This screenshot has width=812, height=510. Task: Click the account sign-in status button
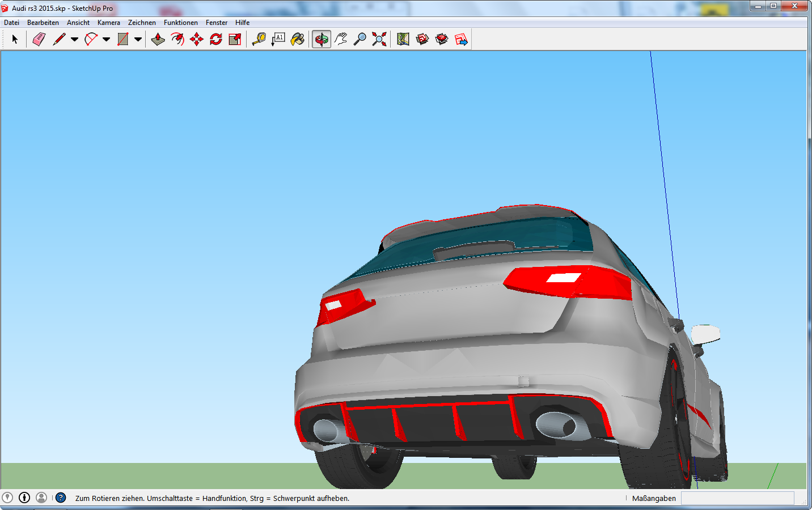click(x=41, y=498)
